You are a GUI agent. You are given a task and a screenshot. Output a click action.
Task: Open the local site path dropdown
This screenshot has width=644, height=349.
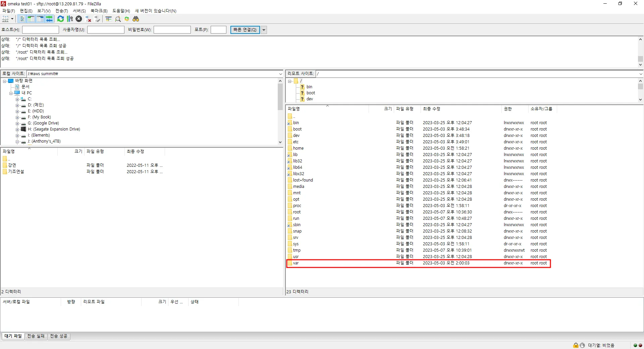280,74
